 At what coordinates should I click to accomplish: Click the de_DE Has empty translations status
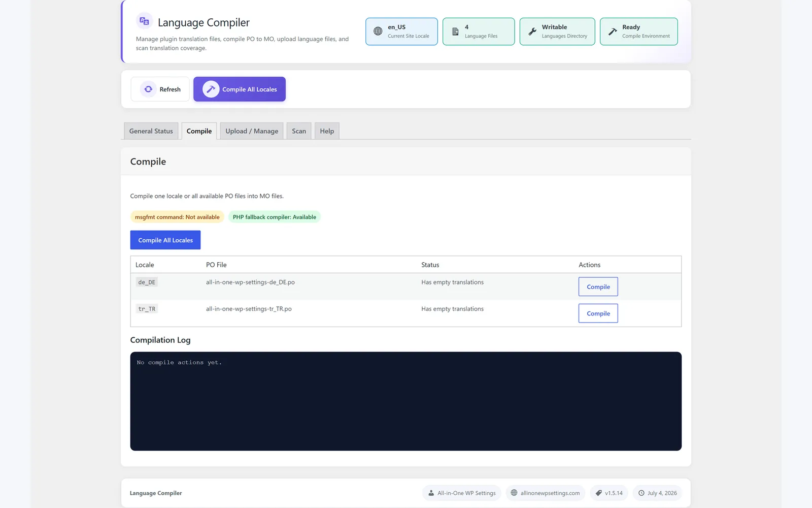pyautogui.click(x=452, y=282)
